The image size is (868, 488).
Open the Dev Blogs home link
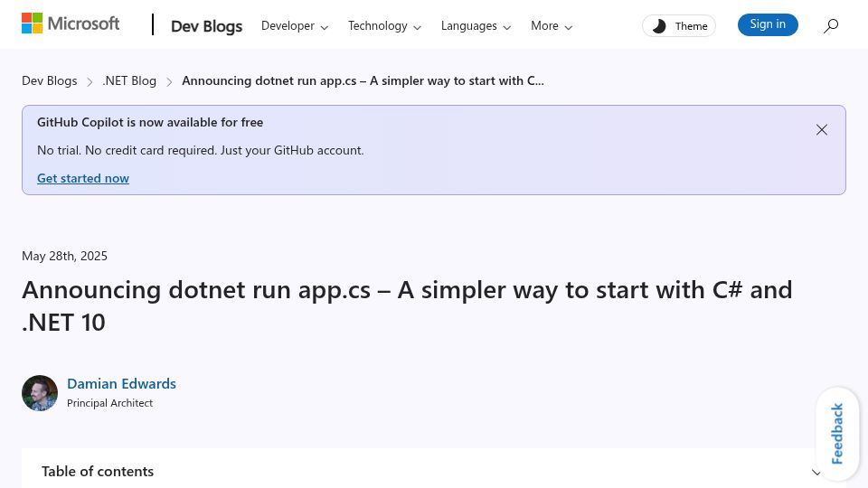pos(206,26)
